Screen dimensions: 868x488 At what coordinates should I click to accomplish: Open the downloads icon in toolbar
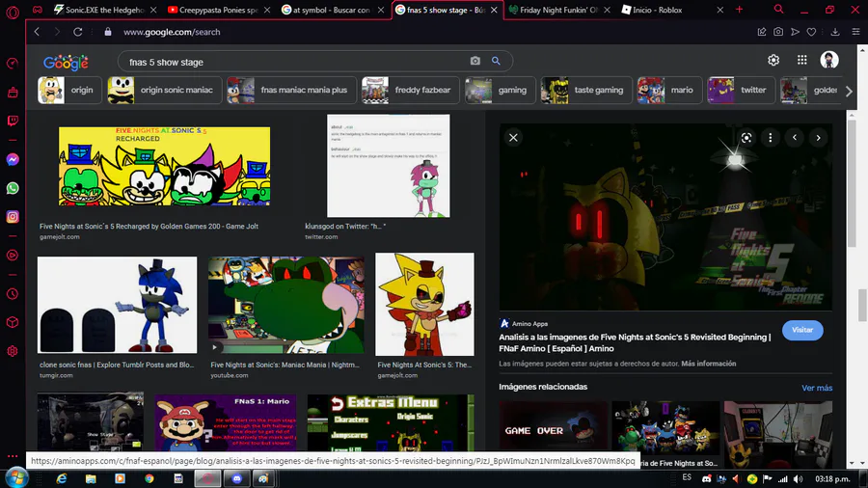pyautogui.click(x=835, y=32)
